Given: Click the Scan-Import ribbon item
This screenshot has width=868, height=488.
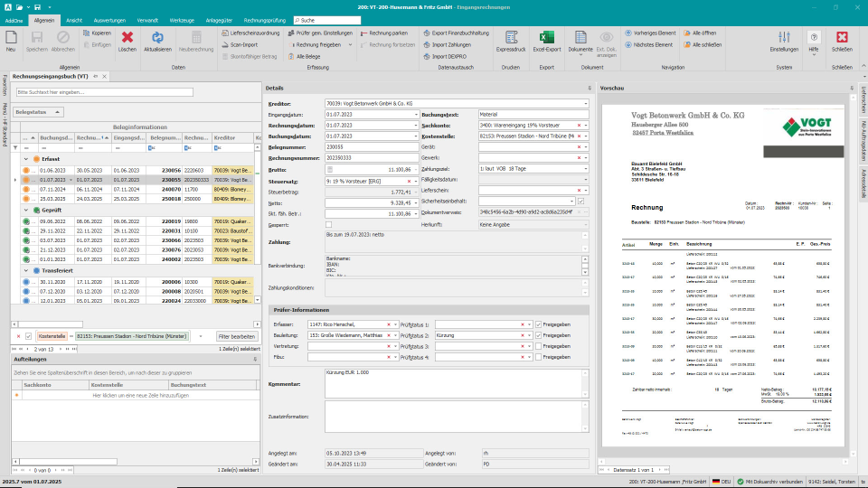Looking at the screenshot, I should [x=243, y=43].
